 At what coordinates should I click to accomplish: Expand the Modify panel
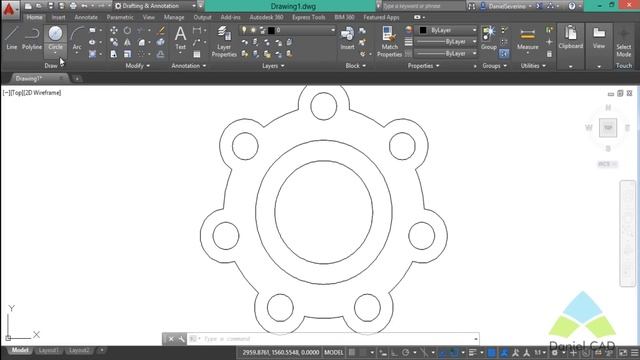point(138,66)
